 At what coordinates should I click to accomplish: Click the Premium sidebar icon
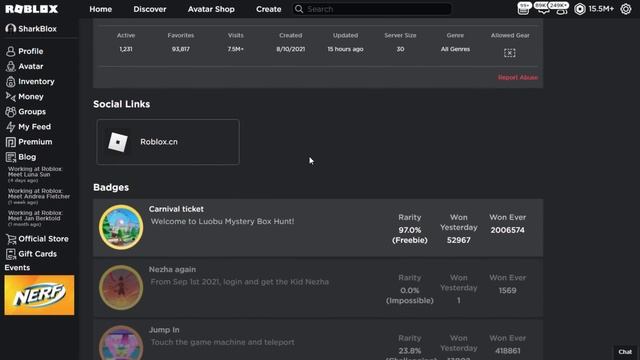pos(11,142)
